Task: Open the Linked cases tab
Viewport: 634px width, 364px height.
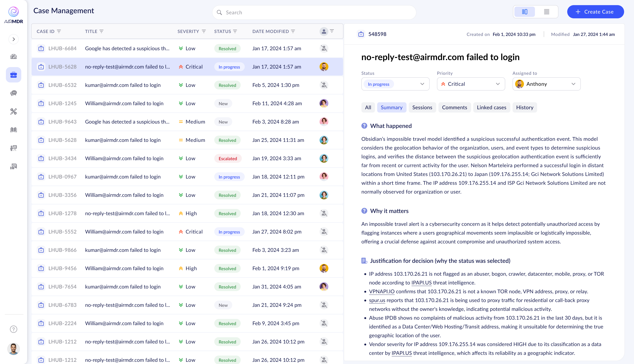Action: coord(491,107)
